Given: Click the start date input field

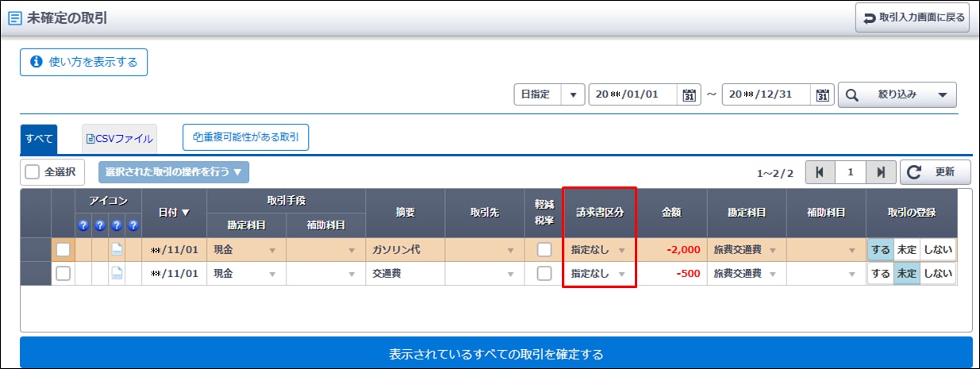Looking at the screenshot, I should [633, 94].
